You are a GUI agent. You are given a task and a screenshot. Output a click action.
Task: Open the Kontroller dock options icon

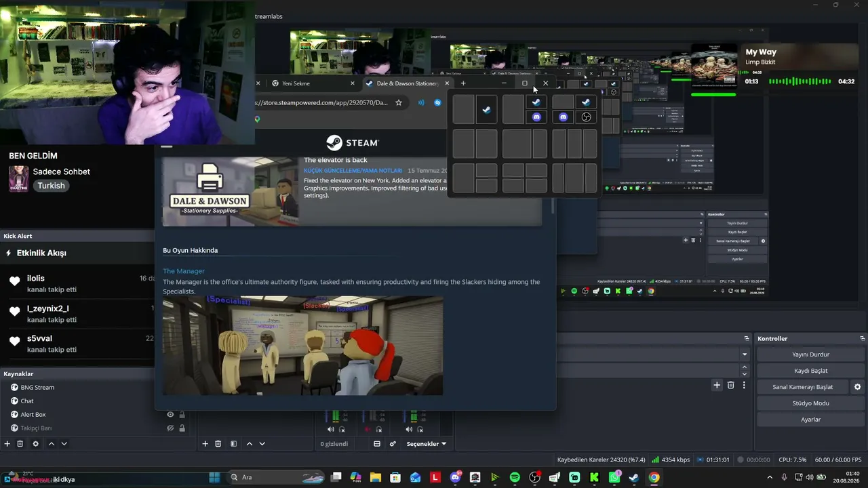pos(863,338)
